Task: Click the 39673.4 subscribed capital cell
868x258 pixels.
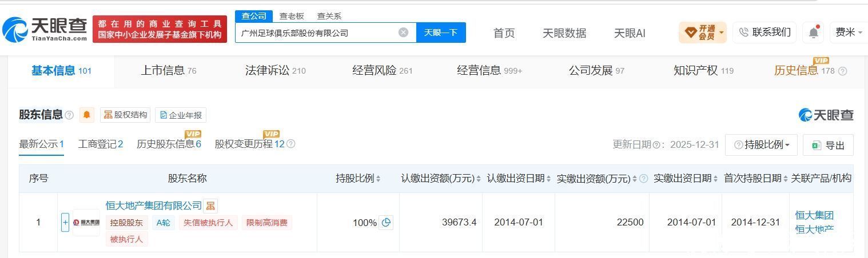Action: tap(441, 223)
